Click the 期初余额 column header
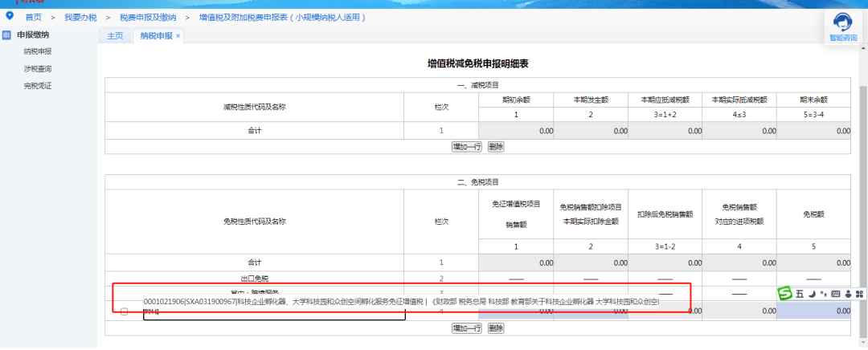The width and height of the screenshot is (868, 350). [x=516, y=100]
